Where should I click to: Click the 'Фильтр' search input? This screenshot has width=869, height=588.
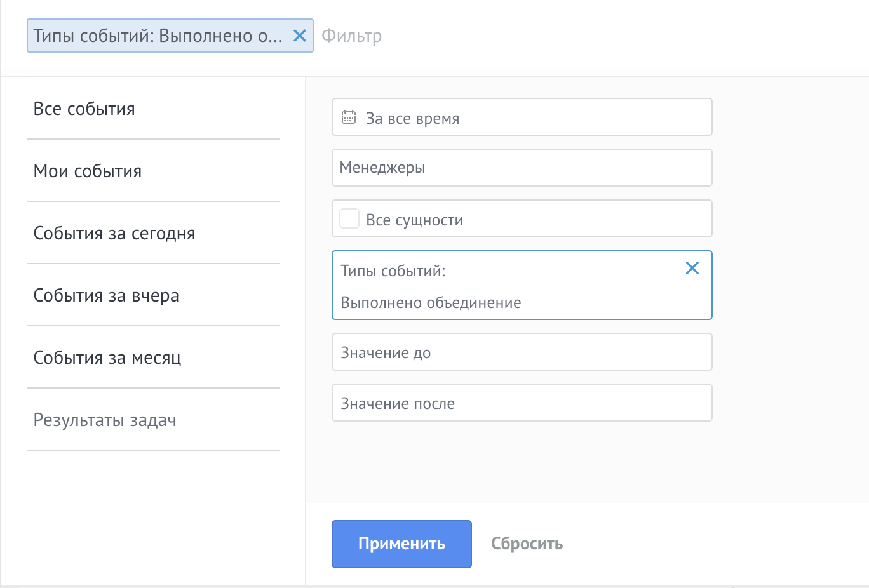(351, 36)
